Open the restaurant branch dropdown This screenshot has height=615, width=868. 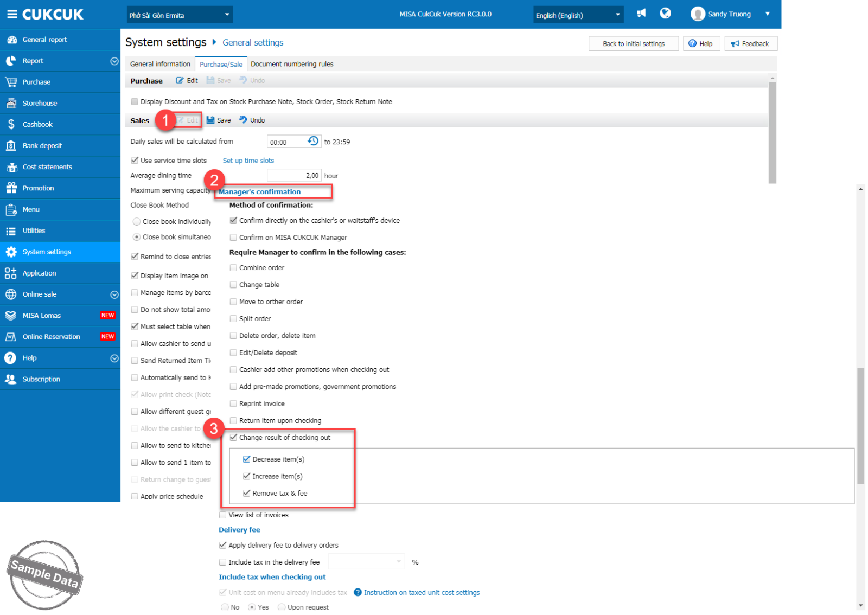[x=179, y=15]
